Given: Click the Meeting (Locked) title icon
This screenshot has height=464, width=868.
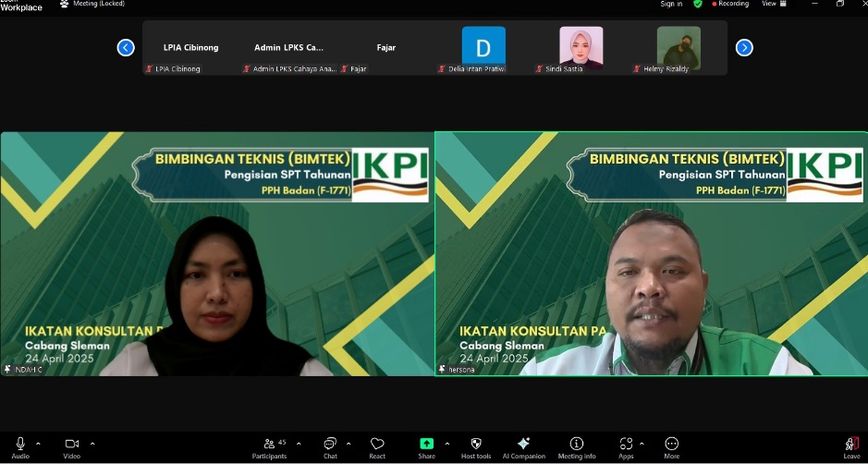Looking at the screenshot, I should (x=64, y=4).
